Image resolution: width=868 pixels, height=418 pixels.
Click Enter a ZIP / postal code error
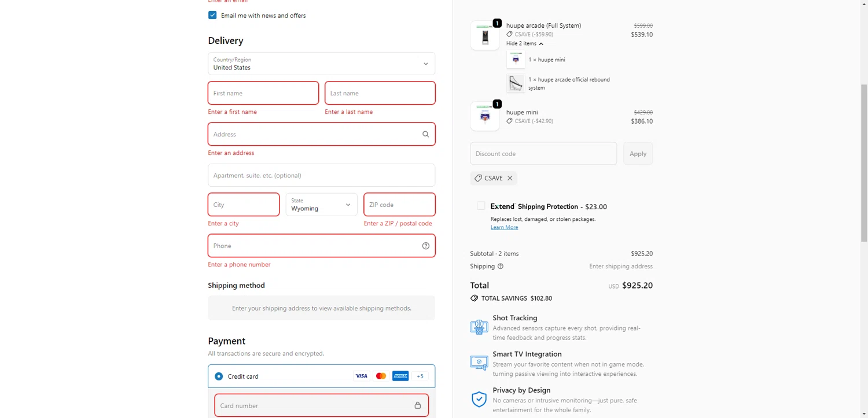click(x=398, y=223)
